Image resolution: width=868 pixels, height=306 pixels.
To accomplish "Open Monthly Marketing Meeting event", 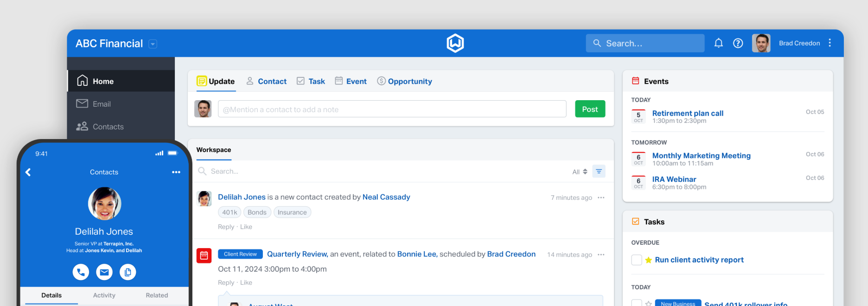I will pos(701,156).
